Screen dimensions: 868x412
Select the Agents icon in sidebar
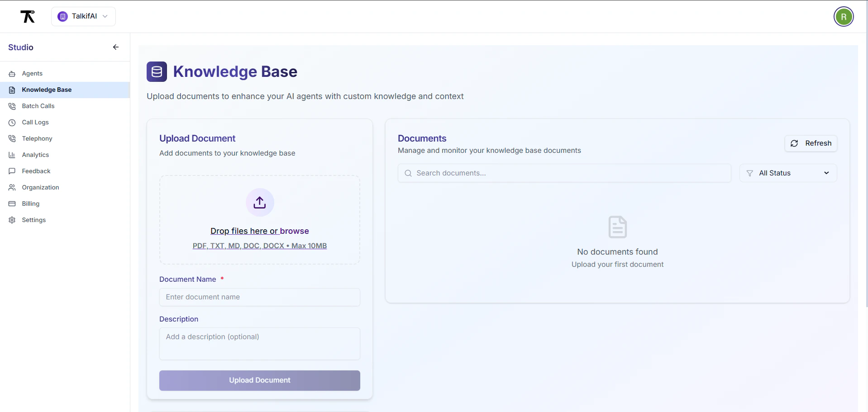coord(12,73)
